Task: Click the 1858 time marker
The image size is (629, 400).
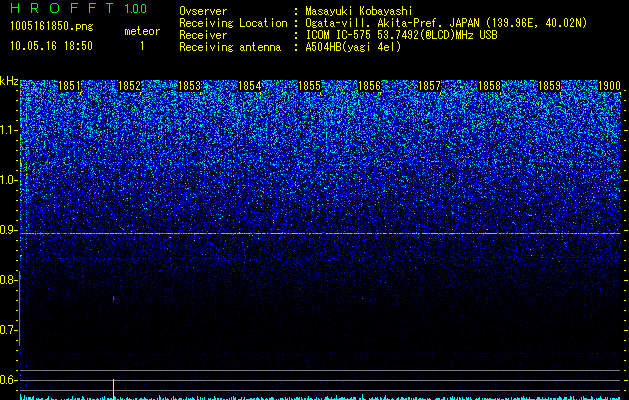Action: pos(489,86)
